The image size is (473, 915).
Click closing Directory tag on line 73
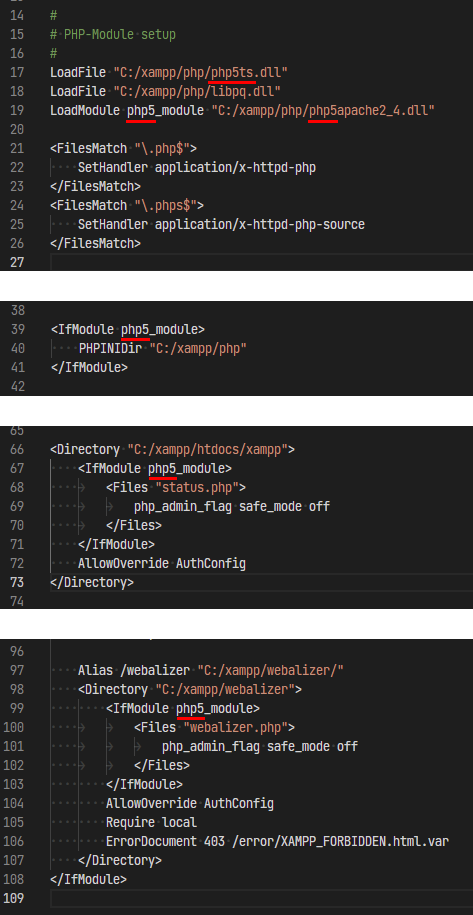(x=92, y=582)
